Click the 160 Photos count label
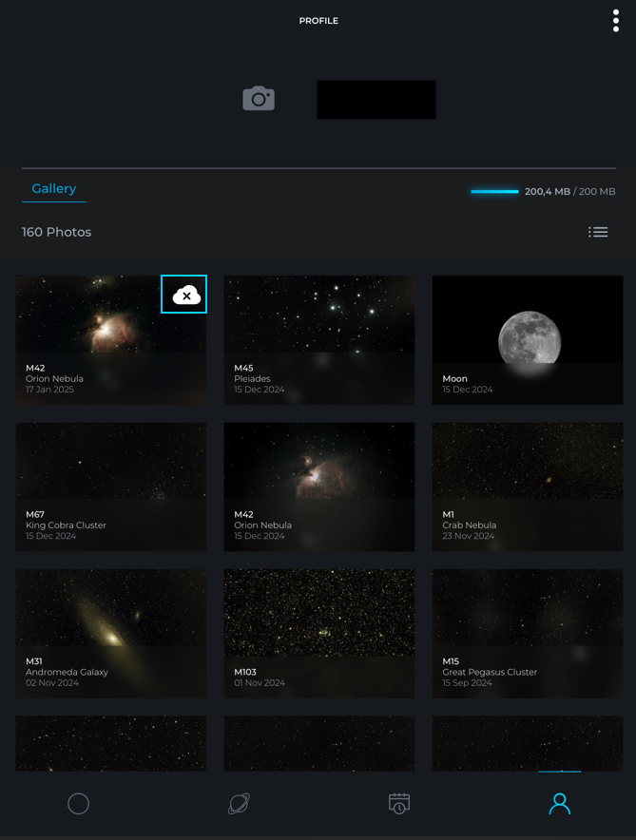Image resolution: width=636 pixels, height=840 pixels. point(56,232)
